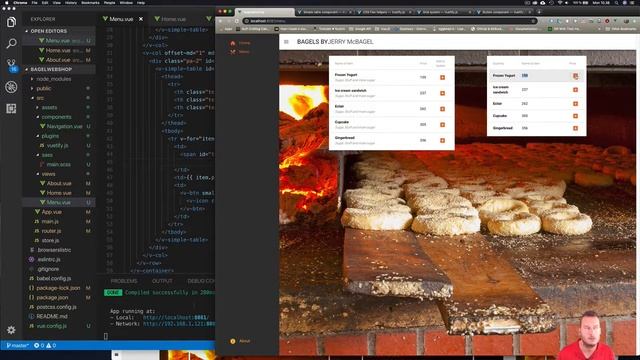The height and width of the screenshot is (360, 640).
Task: Open the History menu in macOS menu bar
Action: 71,2
